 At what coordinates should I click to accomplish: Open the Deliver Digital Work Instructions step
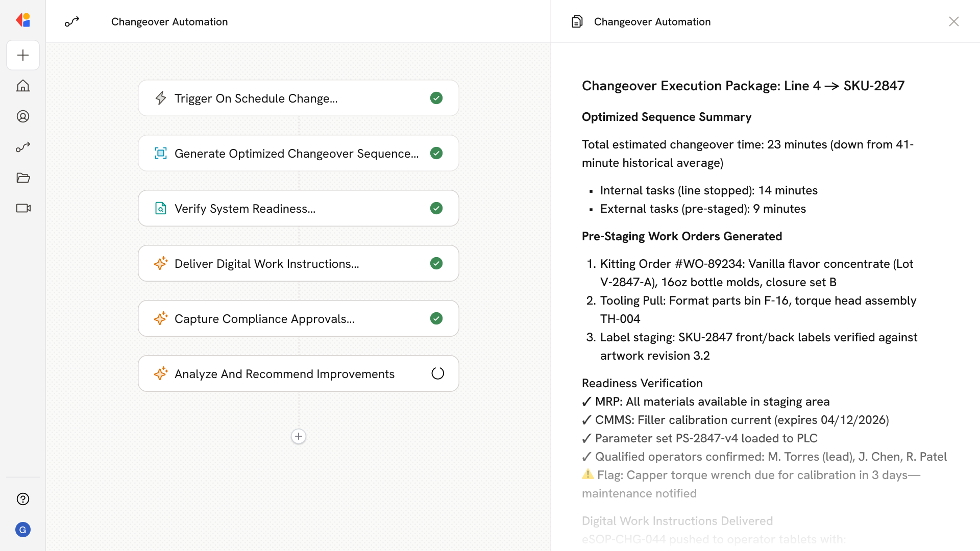(x=266, y=264)
